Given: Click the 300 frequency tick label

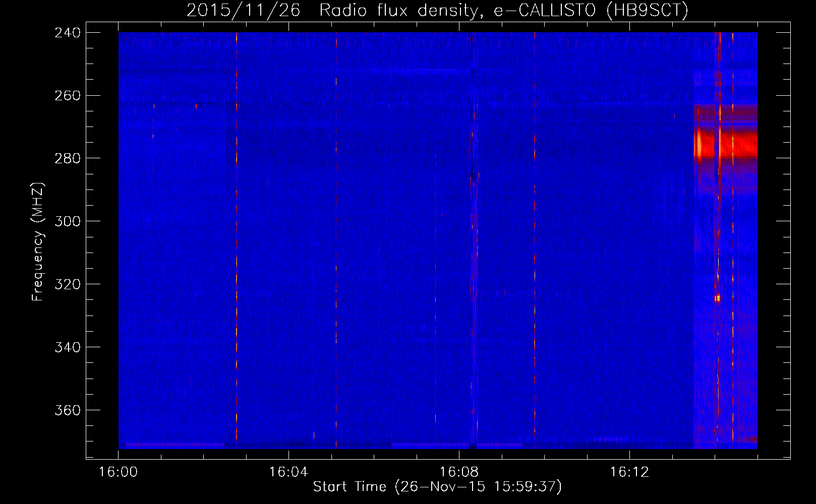Looking at the screenshot, I should tap(68, 222).
